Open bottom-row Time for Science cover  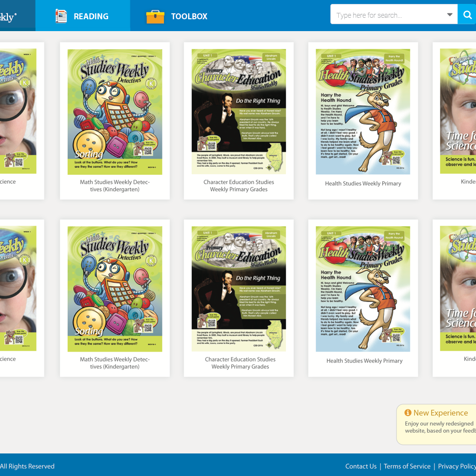458,288
